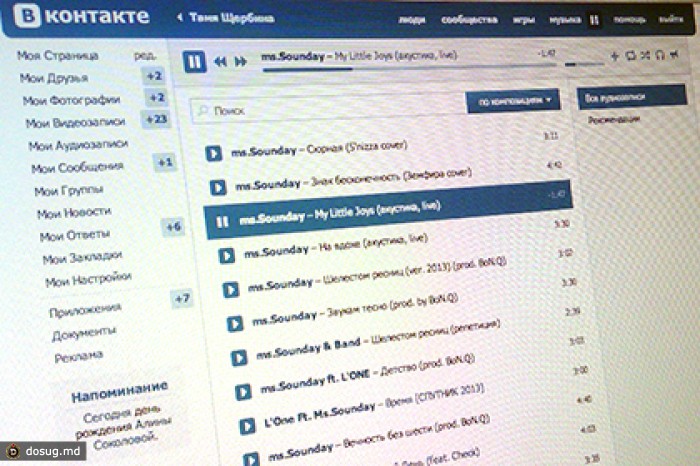The width and height of the screenshot is (700, 466).
Task: Pause playback in the audio player header
Action: pos(194,61)
